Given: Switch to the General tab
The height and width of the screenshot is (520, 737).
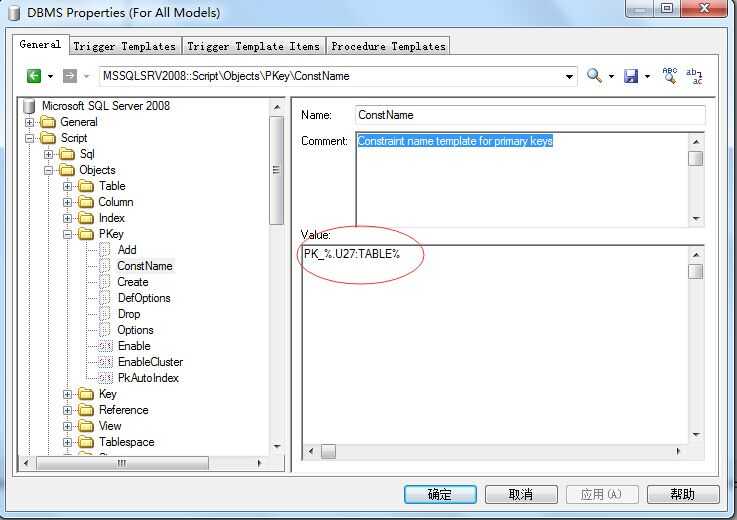Looking at the screenshot, I should (x=40, y=45).
